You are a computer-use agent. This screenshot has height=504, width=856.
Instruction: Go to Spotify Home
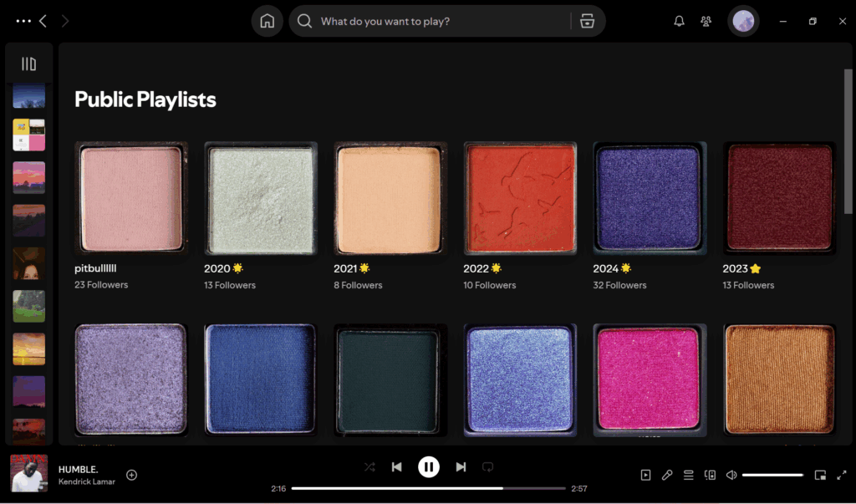[267, 22]
